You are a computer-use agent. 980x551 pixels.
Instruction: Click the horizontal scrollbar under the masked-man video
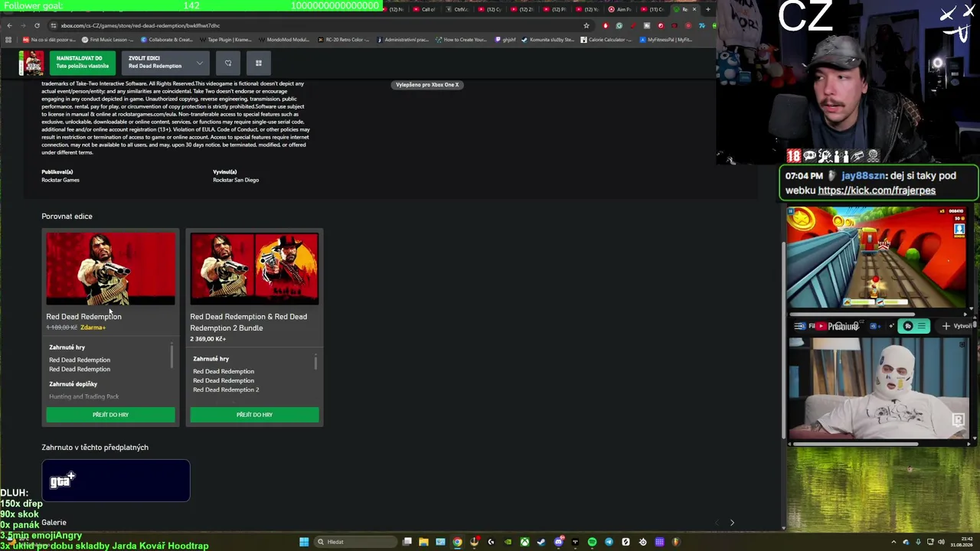point(854,444)
